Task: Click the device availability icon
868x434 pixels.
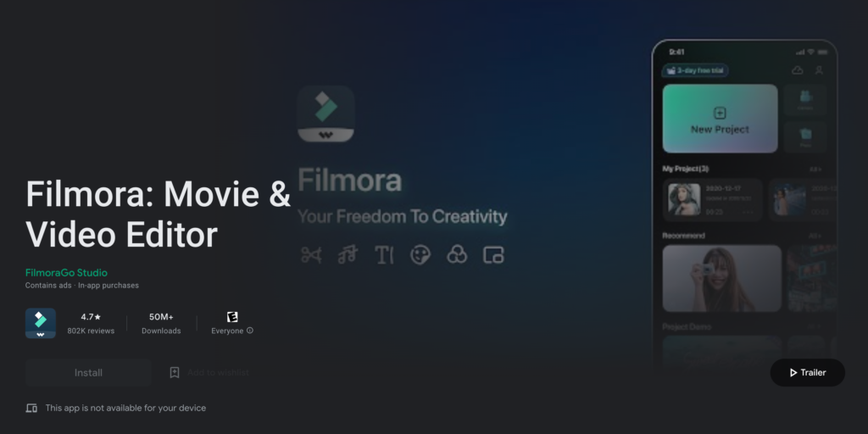Action: click(x=31, y=408)
